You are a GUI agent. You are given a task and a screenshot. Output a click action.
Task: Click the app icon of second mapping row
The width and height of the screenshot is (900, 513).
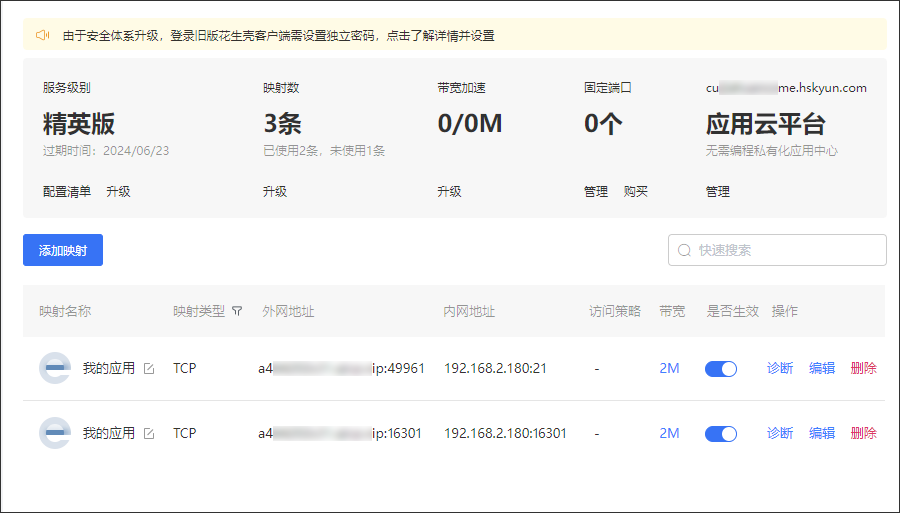[55, 433]
